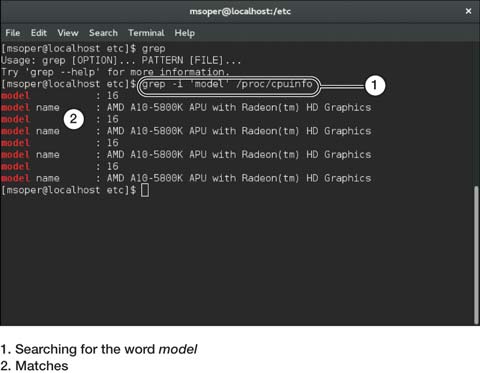Click the window title msoper@localhost:/etc
480x373 pixels.
point(240,11)
